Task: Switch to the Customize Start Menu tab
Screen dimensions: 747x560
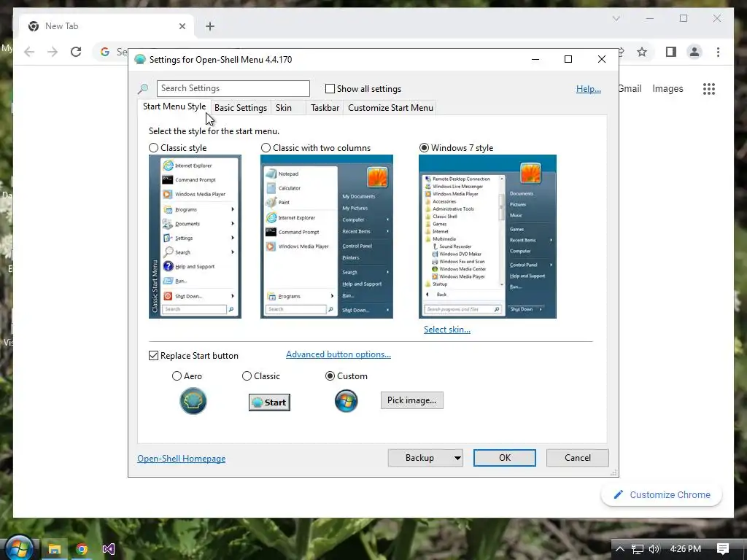Action: pyautogui.click(x=390, y=108)
